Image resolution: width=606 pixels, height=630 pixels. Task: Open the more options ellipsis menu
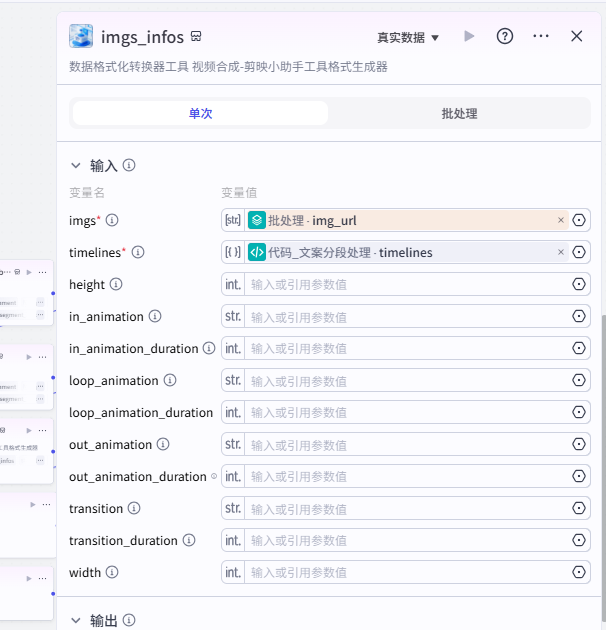(541, 37)
